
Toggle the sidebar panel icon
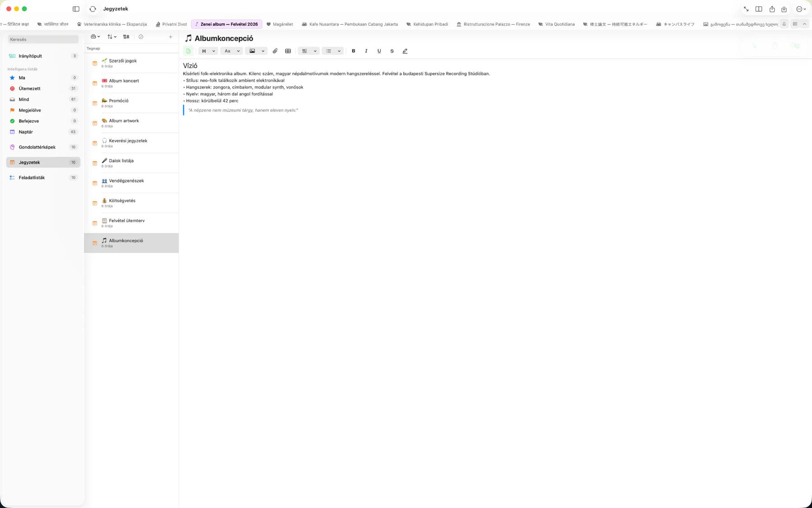pyautogui.click(x=76, y=9)
